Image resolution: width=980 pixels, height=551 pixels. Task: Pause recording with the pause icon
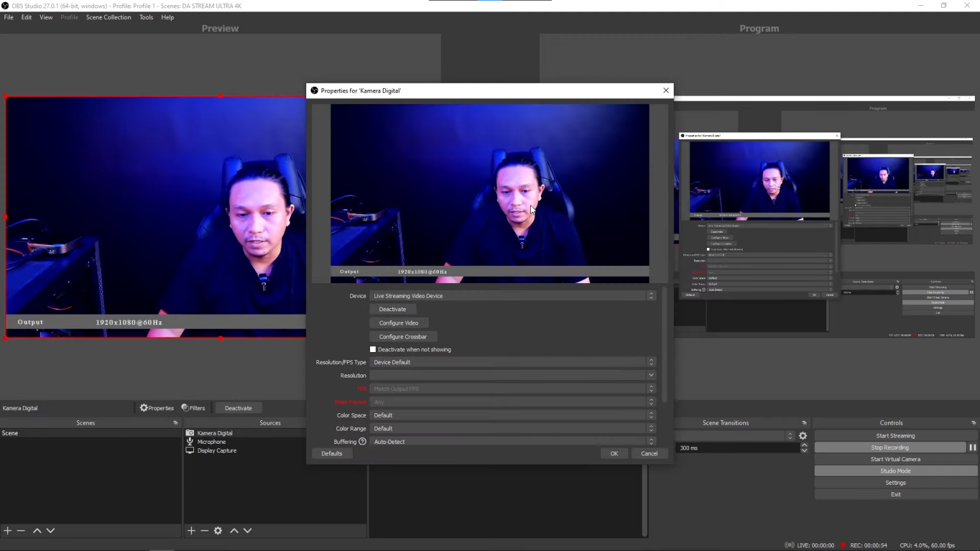coord(972,448)
